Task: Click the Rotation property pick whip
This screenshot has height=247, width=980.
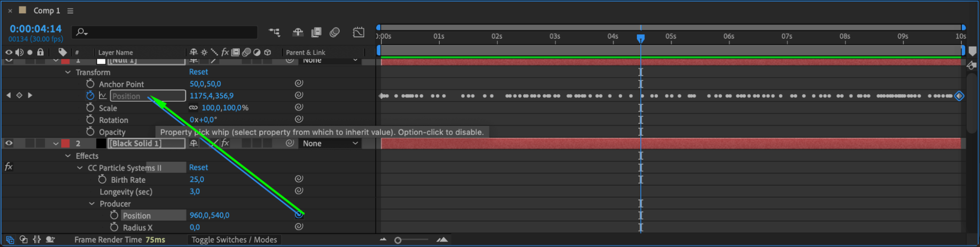Action: coord(299,119)
